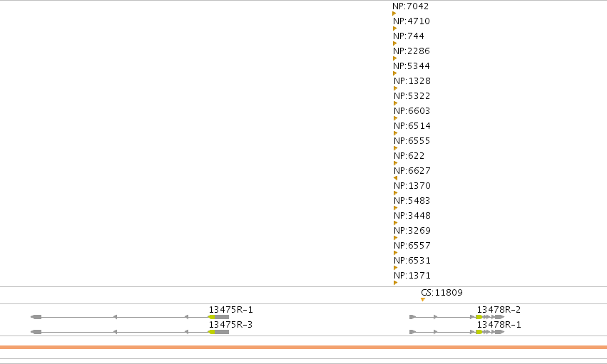Click the gray left-end exon of 13475R-3
This screenshot has height=364, width=607.
point(36,332)
